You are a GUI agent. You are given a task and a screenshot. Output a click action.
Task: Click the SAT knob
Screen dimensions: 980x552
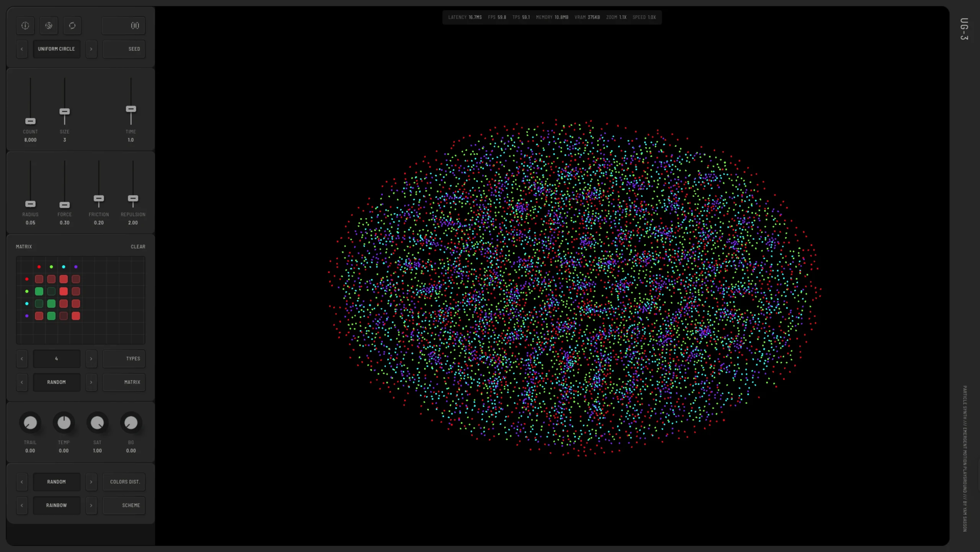tap(97, 423)
